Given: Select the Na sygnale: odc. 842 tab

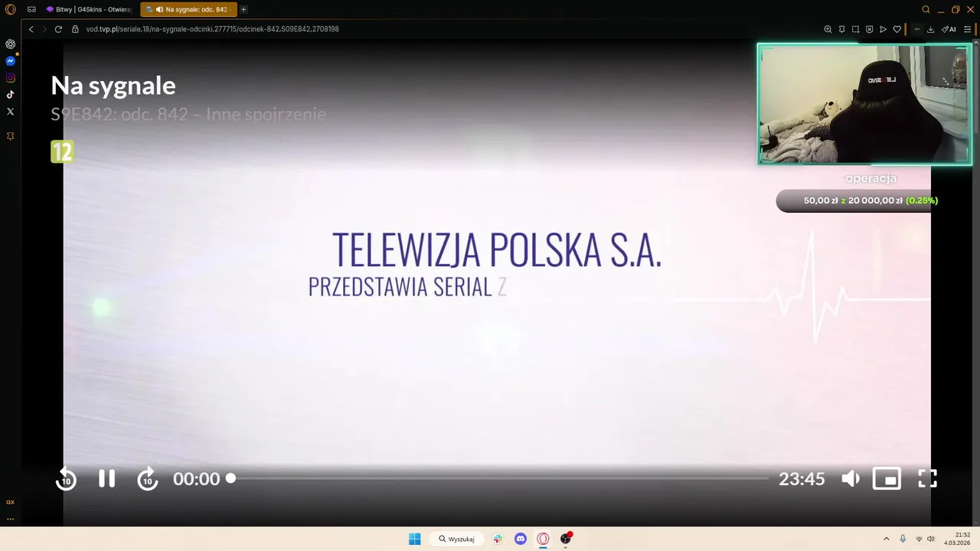Looking at the screenshot, I should [188, 9].
